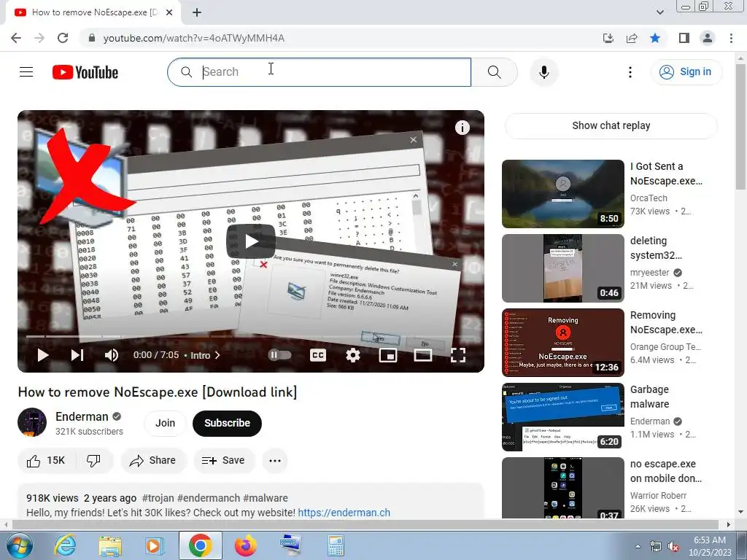Bookmark star in address bar
Image resolution: width=747 pixels, height=560 pixels.
pyautogui.click(x=655, y=38)
